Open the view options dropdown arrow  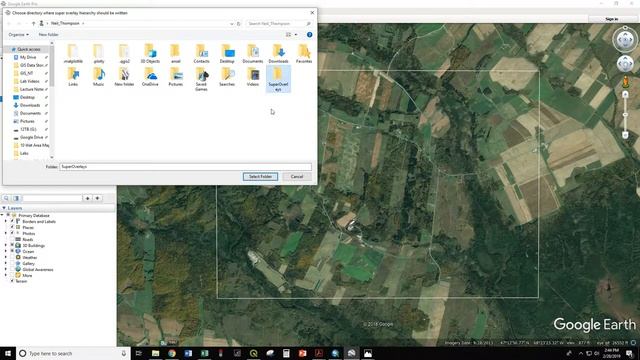point(296,35)
